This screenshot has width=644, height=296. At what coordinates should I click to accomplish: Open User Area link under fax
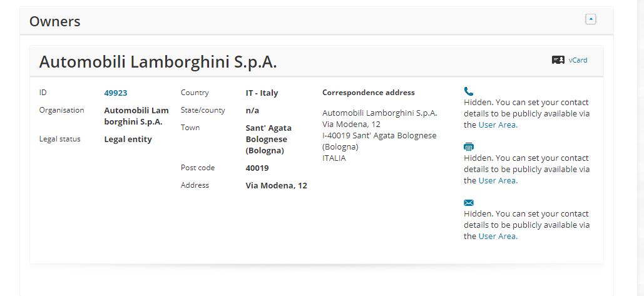click(498, 181)
